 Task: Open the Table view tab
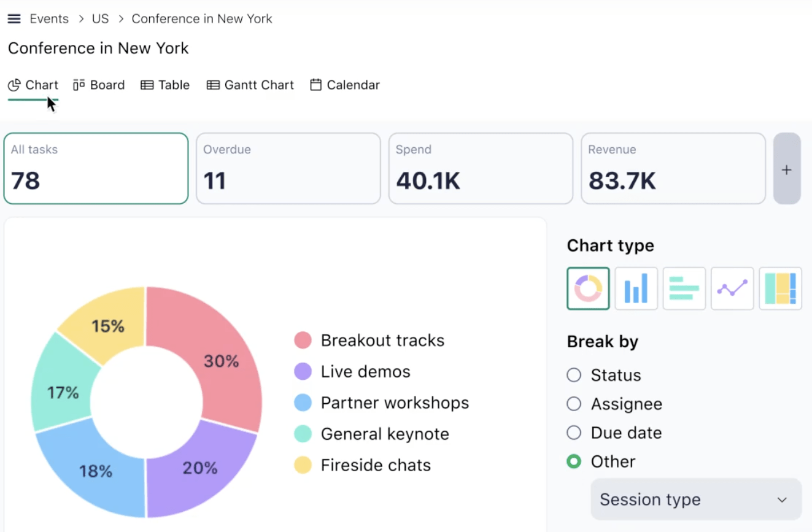pos(165,85)
